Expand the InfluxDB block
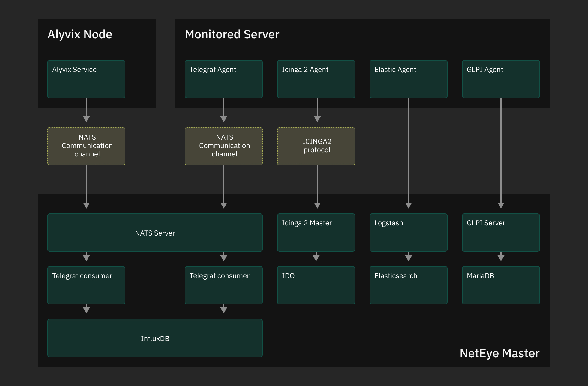 tap(155, 338)
